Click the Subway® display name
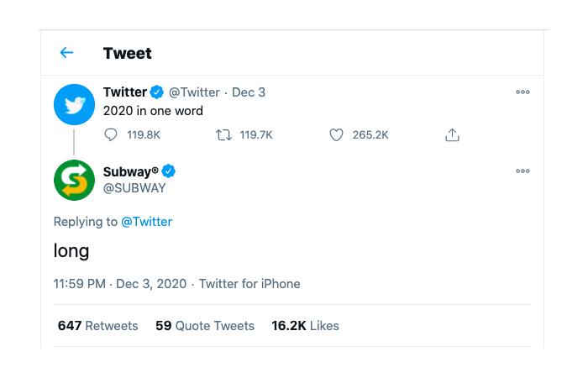The image size is (588, 378). pyautogui.click(x=131, y=171)
